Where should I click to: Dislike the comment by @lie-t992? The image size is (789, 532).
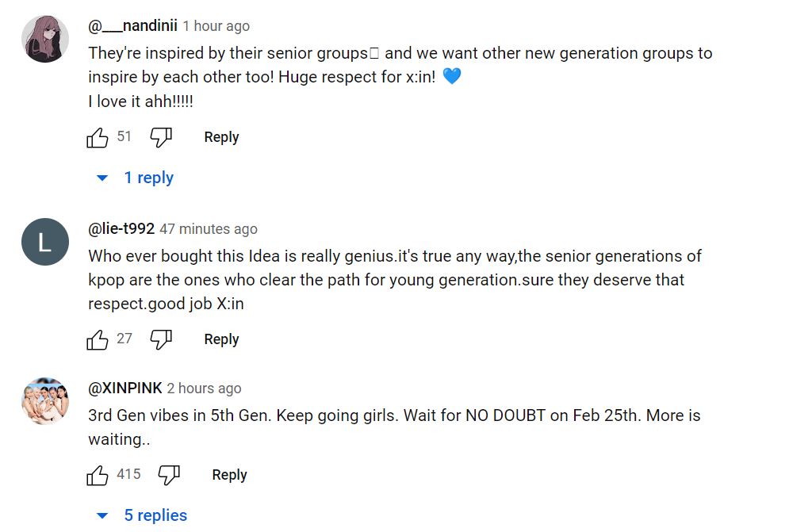(161, 340)
